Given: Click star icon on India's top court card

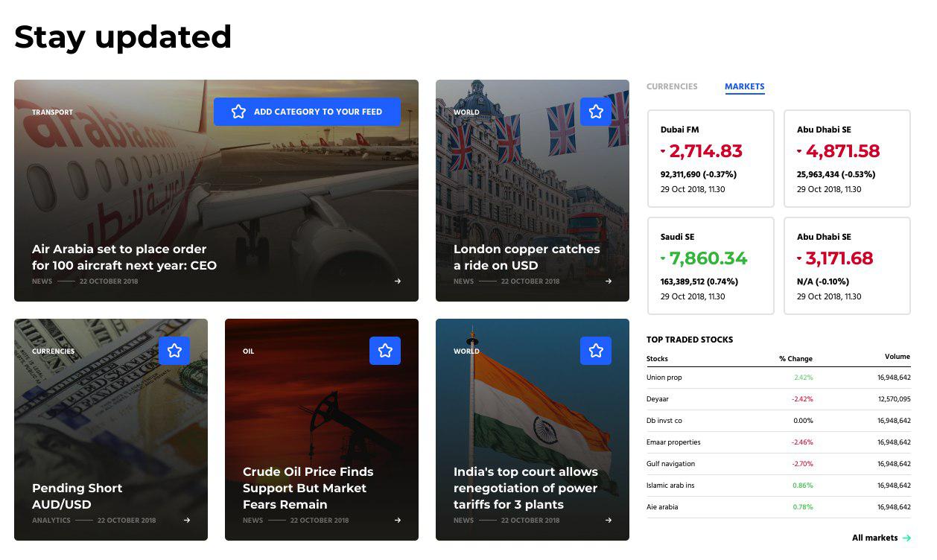Looking at the screenshot, I should click(596, 351).
